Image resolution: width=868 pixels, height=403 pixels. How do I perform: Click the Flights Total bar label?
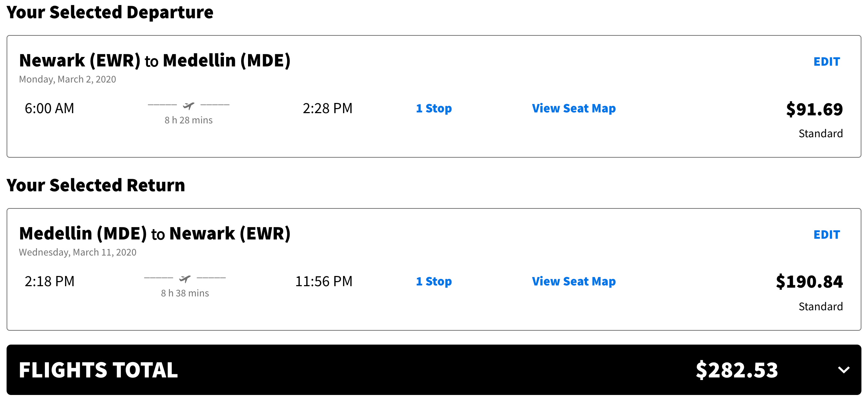[98, 370]
